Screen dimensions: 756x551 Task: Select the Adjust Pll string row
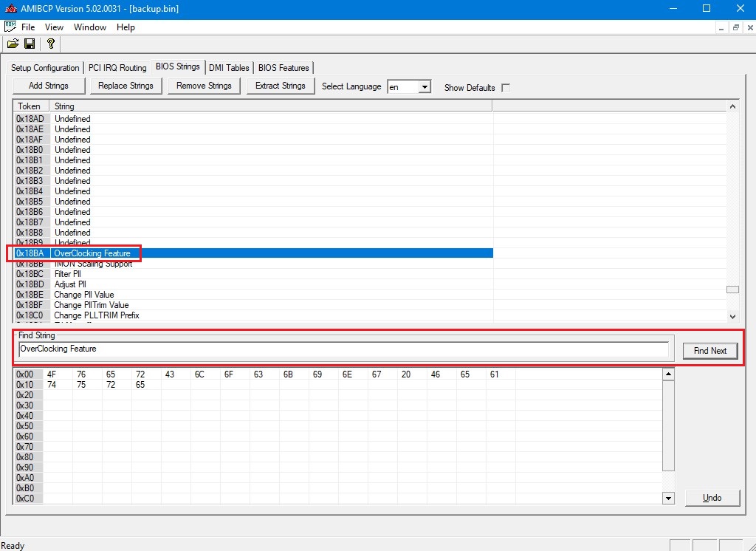(x=254, y=284)
